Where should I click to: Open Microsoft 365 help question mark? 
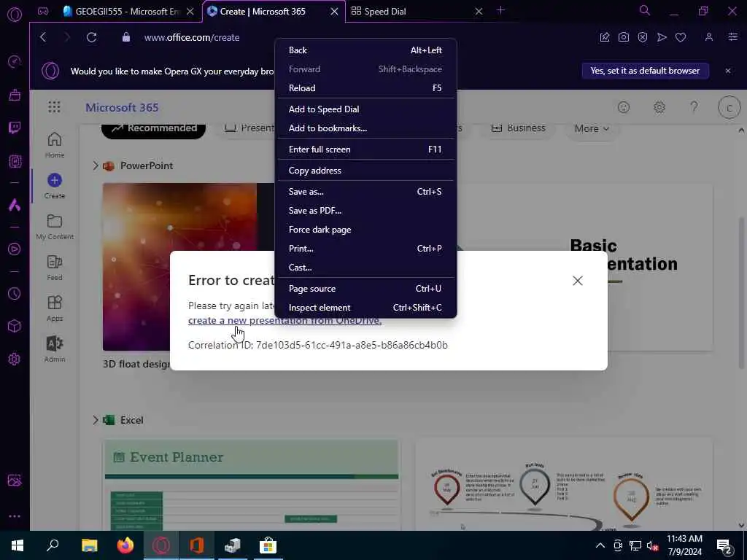(x=694, y=107)
